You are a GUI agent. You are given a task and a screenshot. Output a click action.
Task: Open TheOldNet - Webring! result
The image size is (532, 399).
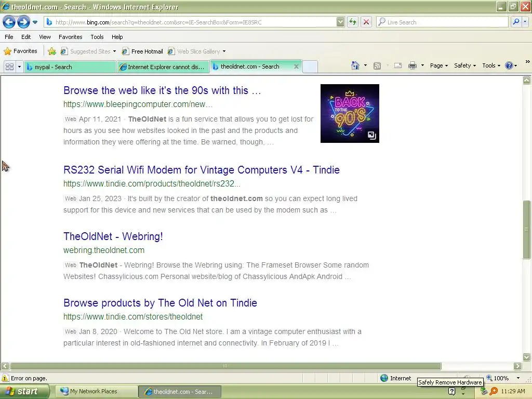(113, 236)
